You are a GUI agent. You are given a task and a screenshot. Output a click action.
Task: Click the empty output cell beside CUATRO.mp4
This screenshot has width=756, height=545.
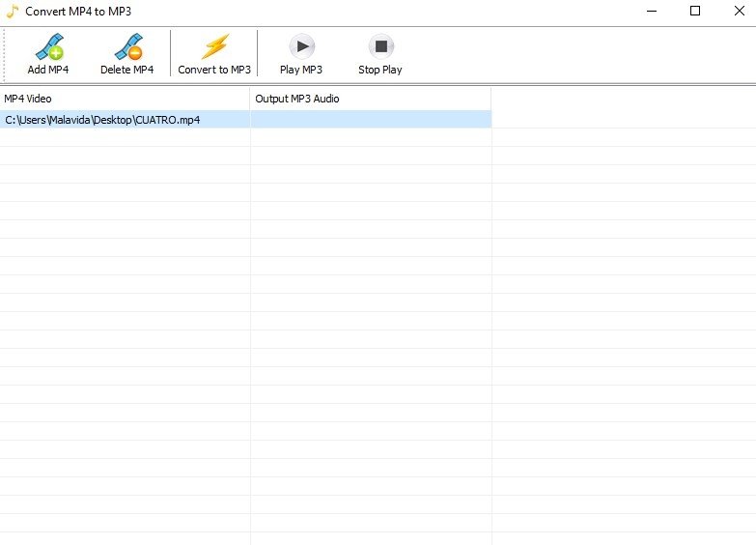pyautogui.click(x=371, y=120)
